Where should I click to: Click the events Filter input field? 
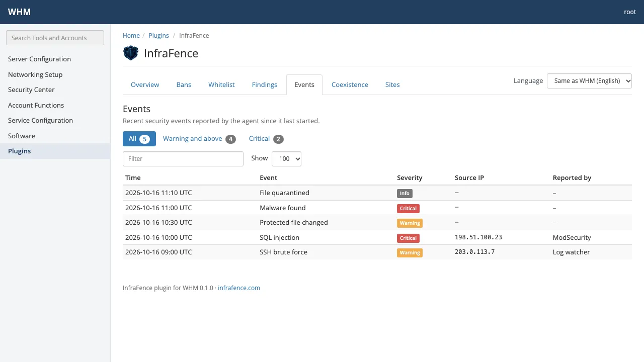[x=183, y=159]
